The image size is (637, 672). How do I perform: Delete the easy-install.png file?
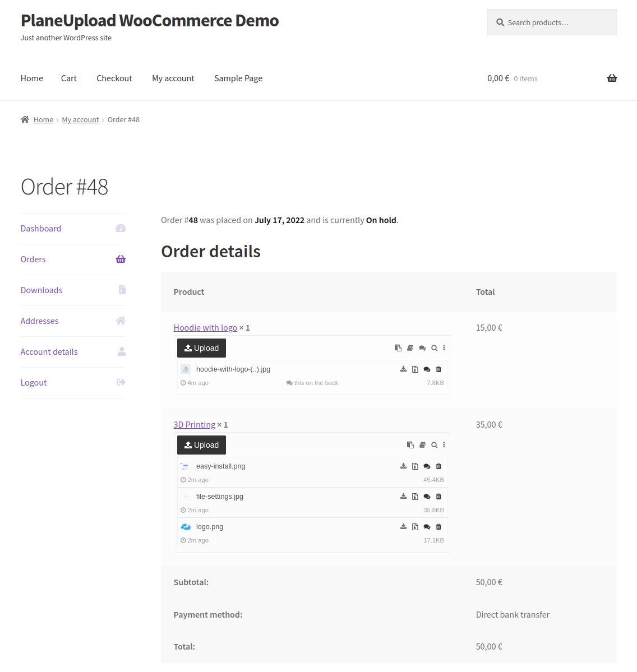click(x=438, y=466)
